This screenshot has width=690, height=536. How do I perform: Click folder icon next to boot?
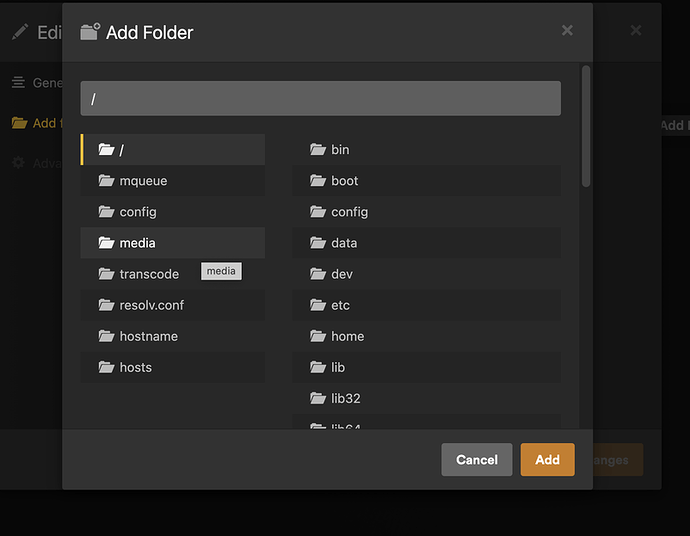click(318, 181)
